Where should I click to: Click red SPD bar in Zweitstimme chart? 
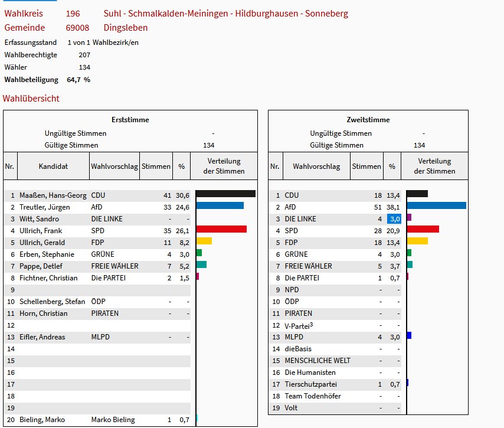423,229
